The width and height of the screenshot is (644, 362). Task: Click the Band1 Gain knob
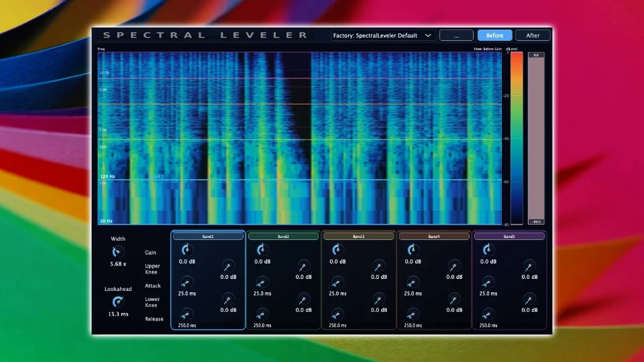click(x=186, y=249)
